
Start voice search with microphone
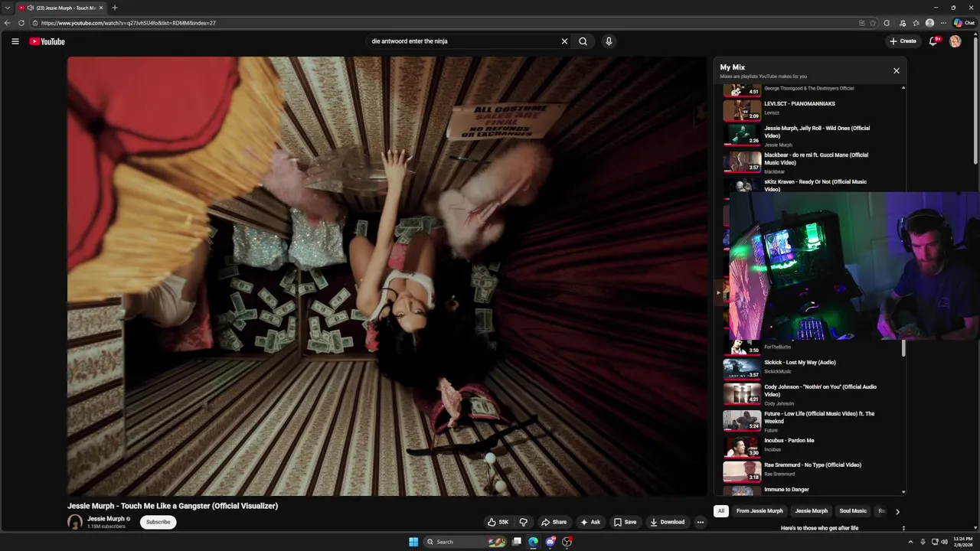click(609, 41)
